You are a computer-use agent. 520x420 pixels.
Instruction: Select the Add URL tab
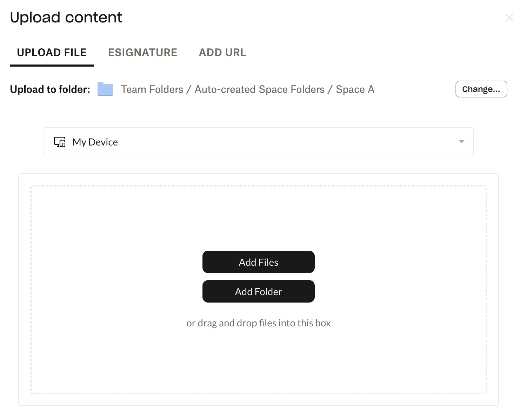222,53
